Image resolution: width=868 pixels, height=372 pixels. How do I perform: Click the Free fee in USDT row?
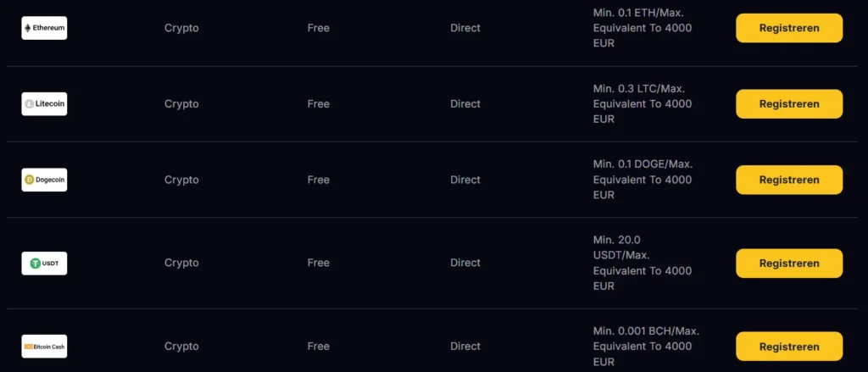tap(318, 263)
